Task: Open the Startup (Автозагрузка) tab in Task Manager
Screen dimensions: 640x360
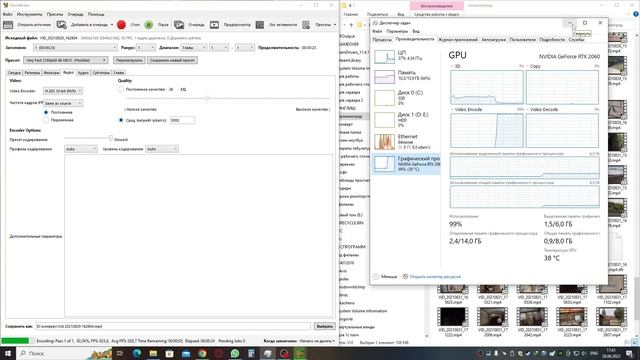Action: coord(493,40)
